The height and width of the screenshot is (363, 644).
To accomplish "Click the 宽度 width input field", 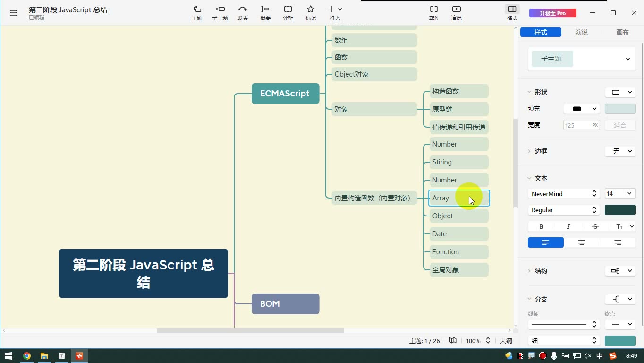I will point(581,125).
